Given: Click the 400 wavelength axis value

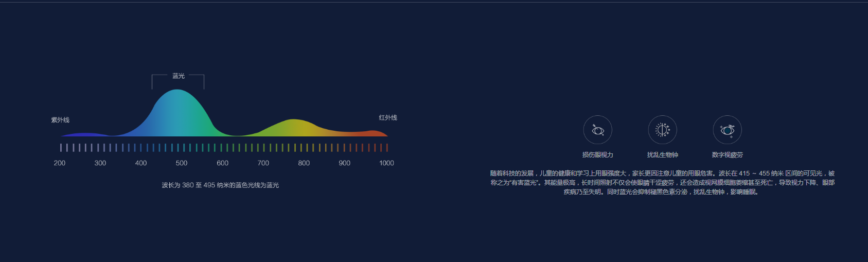Looking at the screenshot, I should pos(141,163).
